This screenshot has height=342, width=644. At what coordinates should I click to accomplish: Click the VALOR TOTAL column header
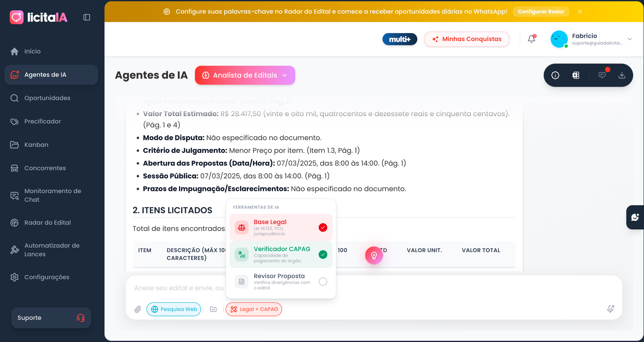coord(481,250)
